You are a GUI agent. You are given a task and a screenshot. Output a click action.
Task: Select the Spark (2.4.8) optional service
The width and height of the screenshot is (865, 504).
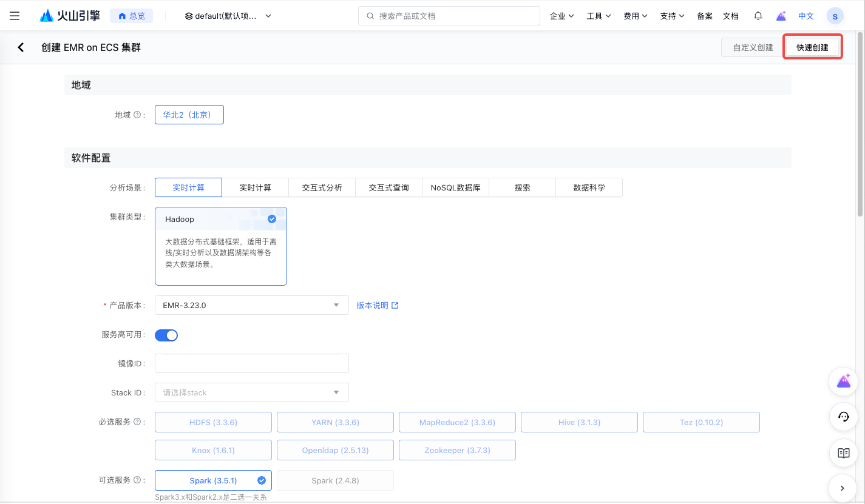(335, 480)
